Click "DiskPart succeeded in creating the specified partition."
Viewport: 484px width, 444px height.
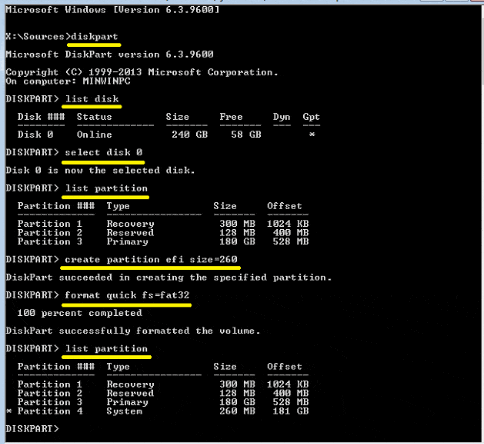[169, 278]
